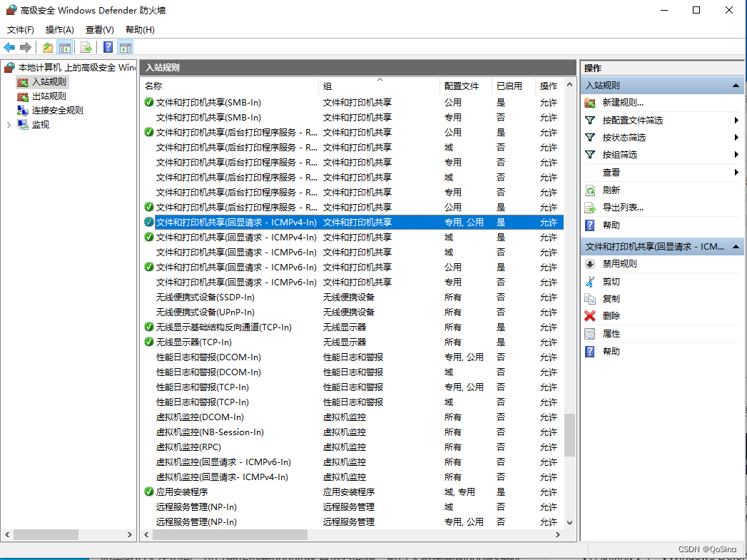
Task: Click the left tree pane horizontal scrollbar thumb
Action: 46,535
